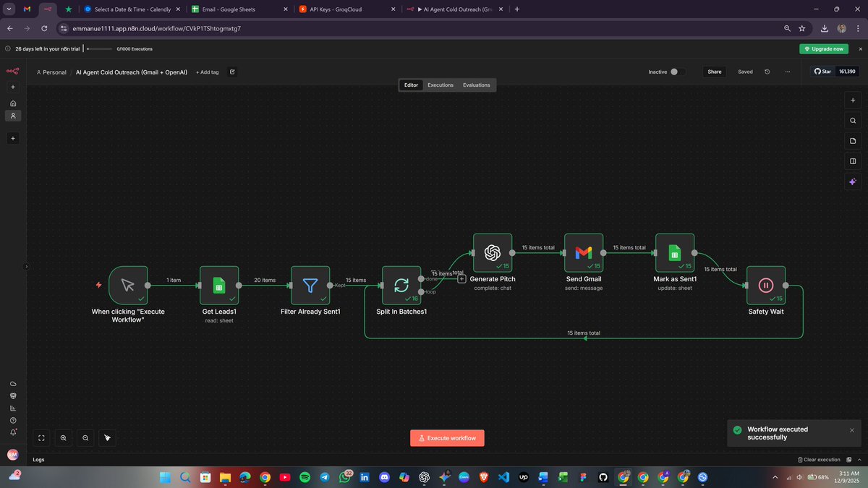Open the canvas node search icon
Viewport: 868px width, 488px height.
[x=853, y=121]
